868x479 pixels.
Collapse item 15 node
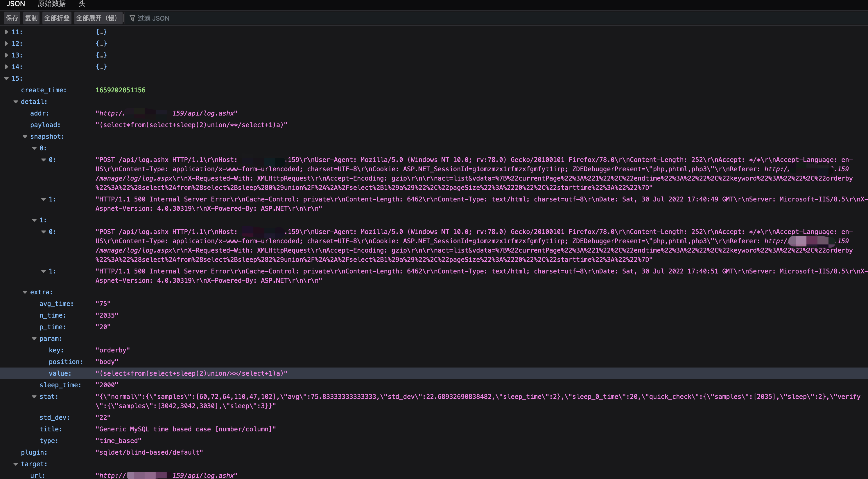pyautogui.click(x=6, y=78)
